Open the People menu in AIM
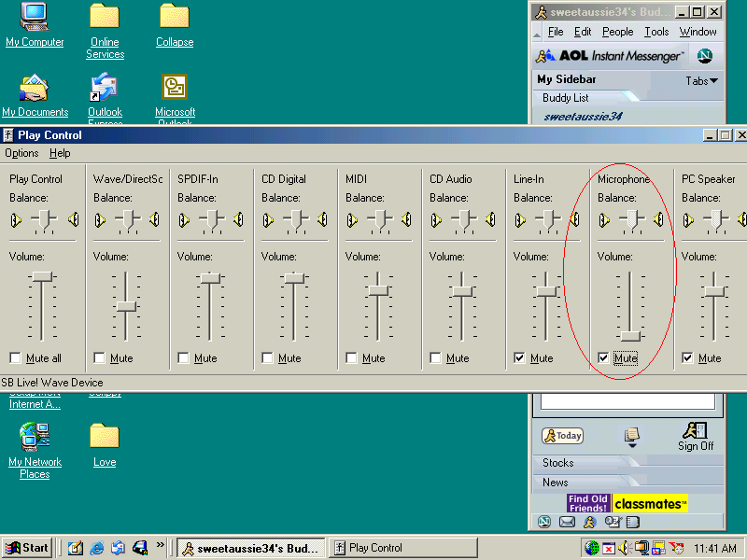The height and width of the screenshot is (560, 747). 617,32
